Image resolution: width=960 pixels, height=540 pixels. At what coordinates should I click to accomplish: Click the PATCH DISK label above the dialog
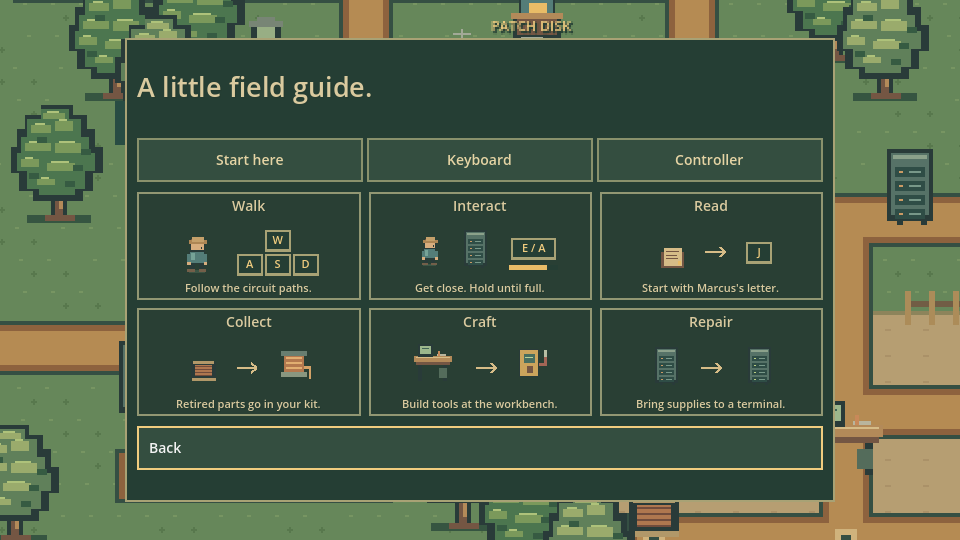click(531, 26)
